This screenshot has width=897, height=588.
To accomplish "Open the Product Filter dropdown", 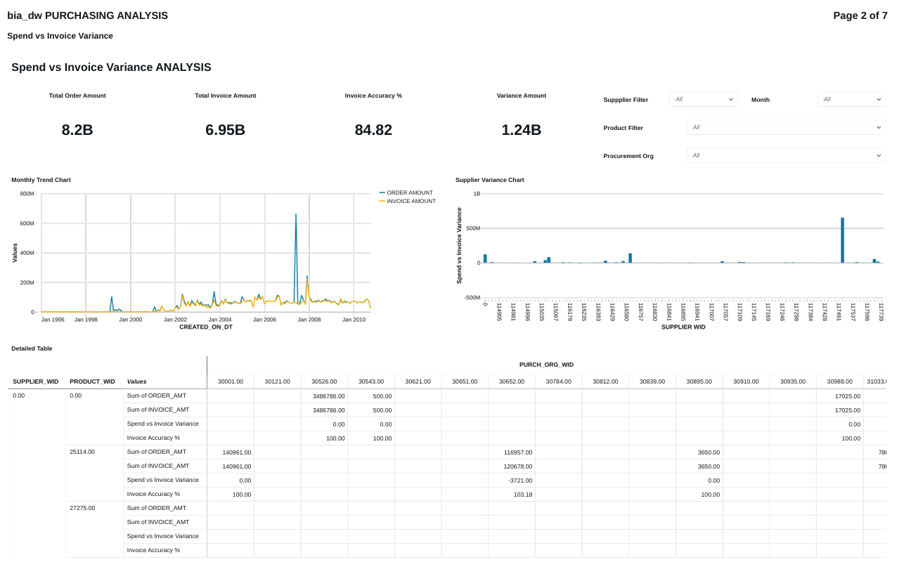I will [785, 128].
